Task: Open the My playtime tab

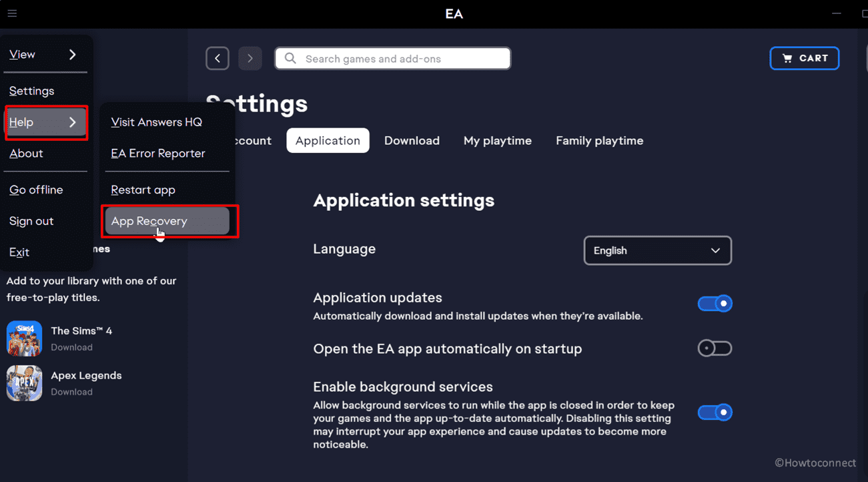Action: [x=498, y=141]
